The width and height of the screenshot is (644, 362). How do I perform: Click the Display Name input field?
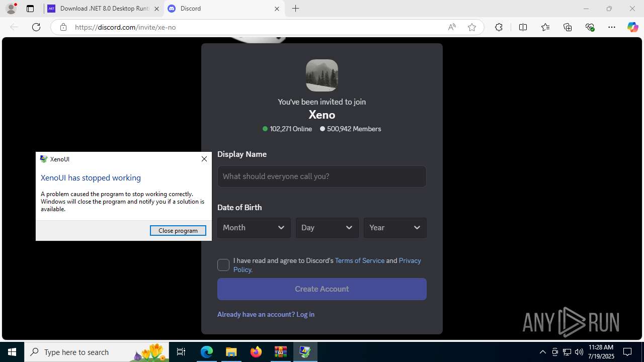[x=322, y=176]
